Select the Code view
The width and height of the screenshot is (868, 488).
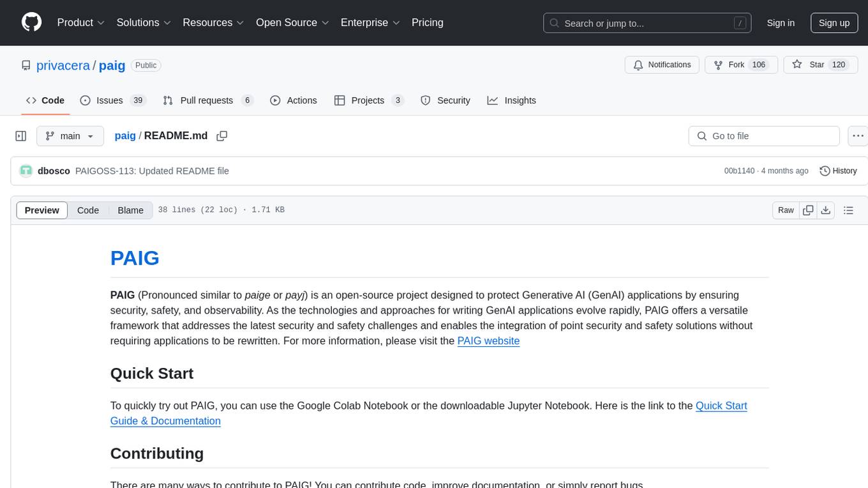pos(88,210)
